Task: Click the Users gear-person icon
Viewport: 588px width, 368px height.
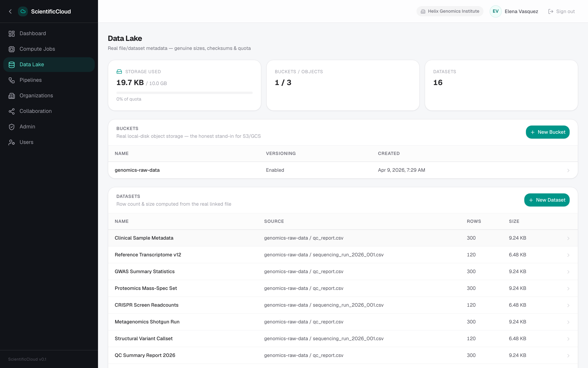Action: coord(12,142)
